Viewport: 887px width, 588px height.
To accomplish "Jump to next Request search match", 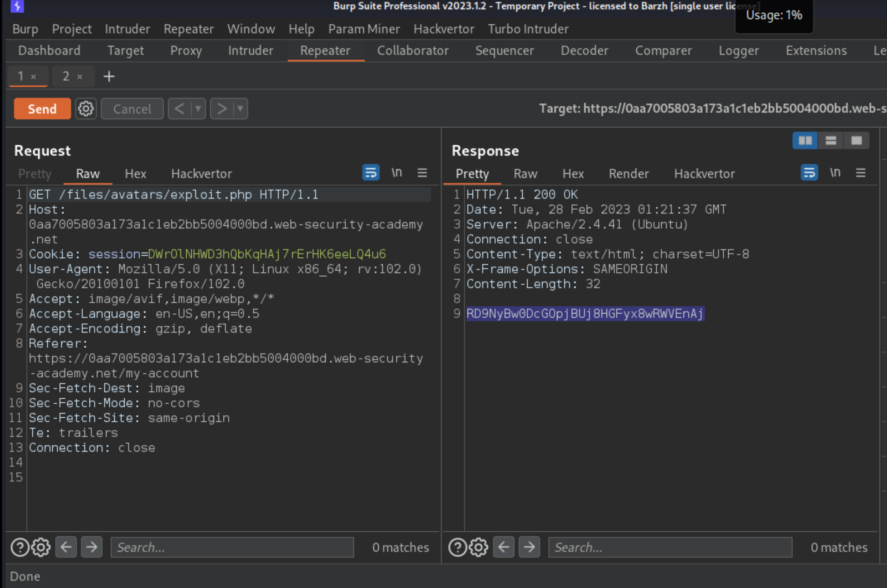I will coord(92,547).
